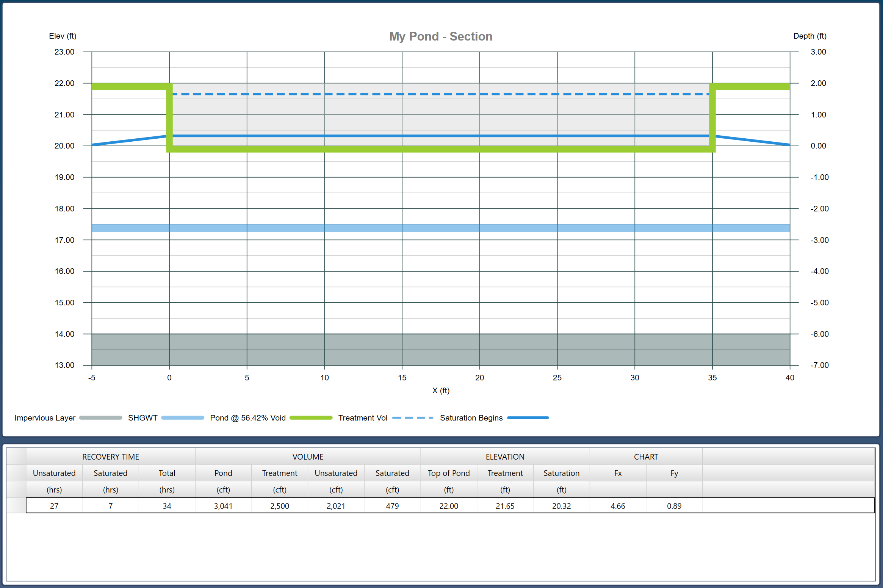Select the Treatment volume cell 2,500
This screenshot has height=588, width=883.
(280, 506)
